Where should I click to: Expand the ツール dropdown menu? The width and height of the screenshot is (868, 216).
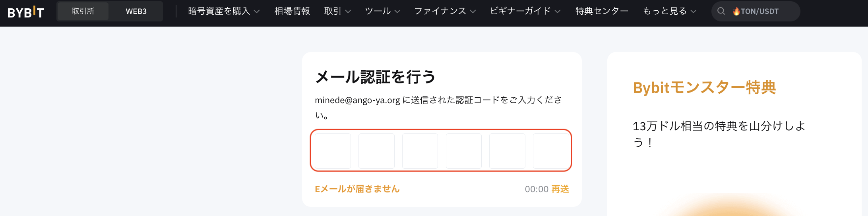pyautogui.click(x=382, y=11)
